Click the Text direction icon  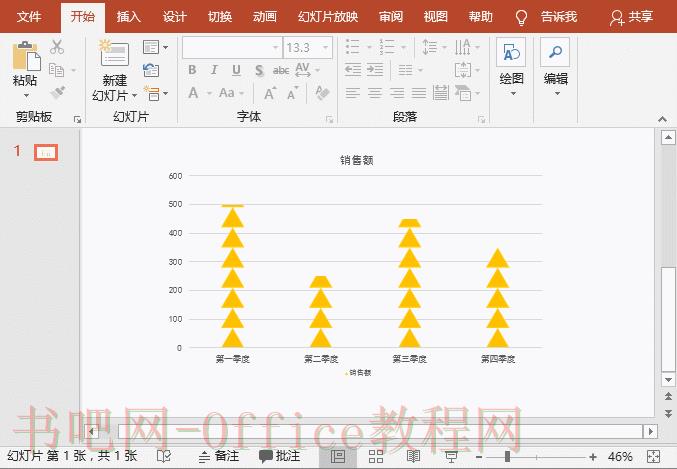(462, 47)
